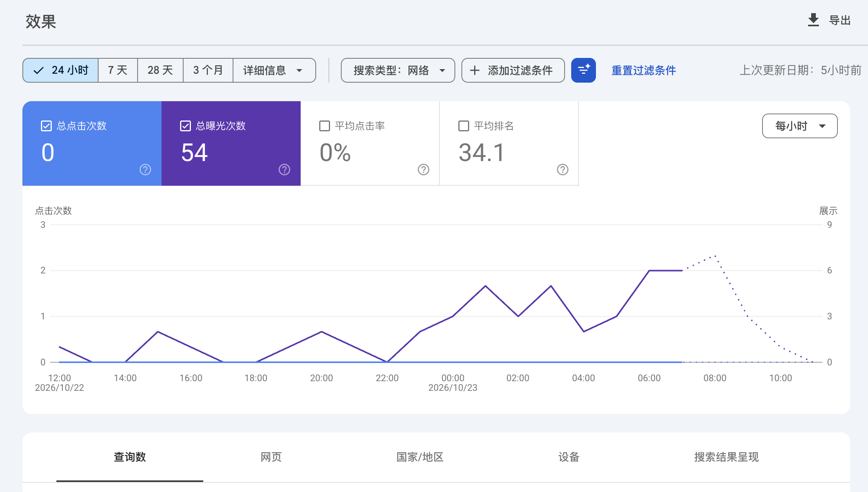Click the 00:00 2026/10/23 axis label
Screen dimensions: 868x492
(453, 383)
